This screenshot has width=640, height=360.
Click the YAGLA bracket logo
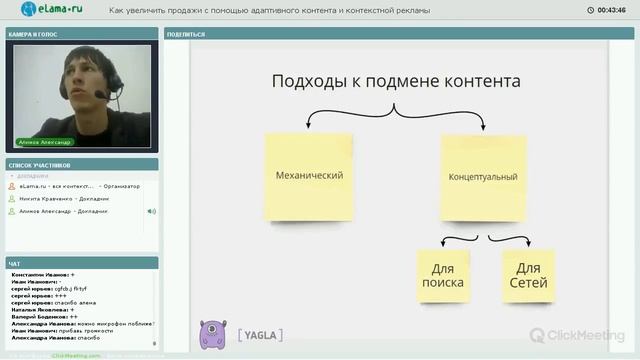(x=260, y=335)
